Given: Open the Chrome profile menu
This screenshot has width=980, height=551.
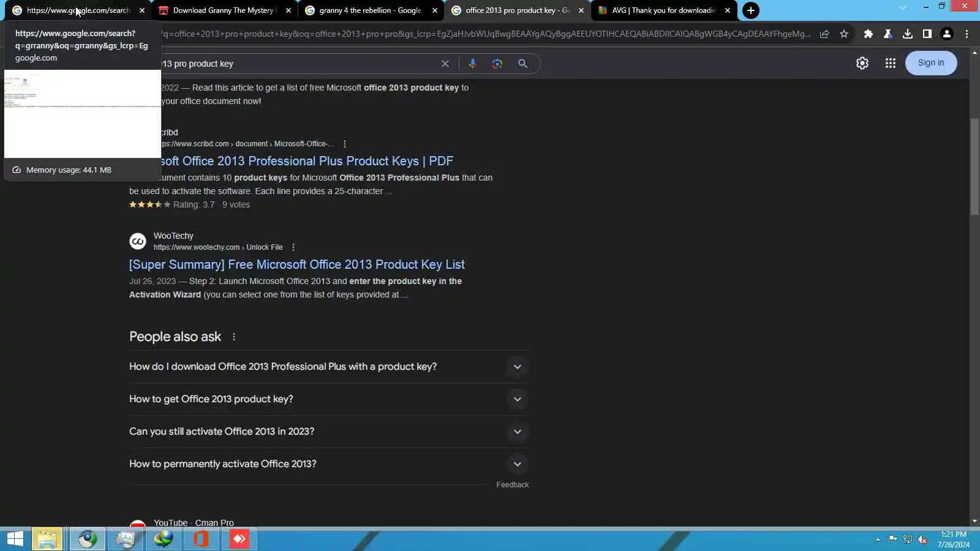Looking at the screenshot, I should 947,34.
